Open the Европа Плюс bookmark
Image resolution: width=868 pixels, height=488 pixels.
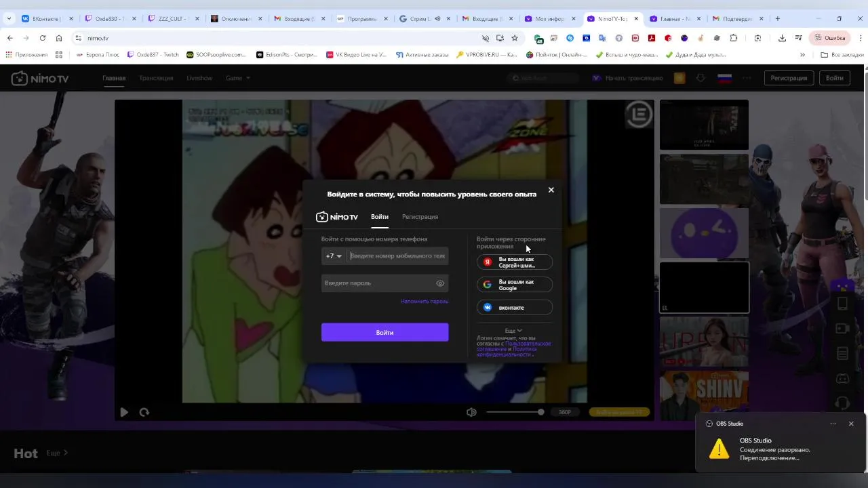97,55
